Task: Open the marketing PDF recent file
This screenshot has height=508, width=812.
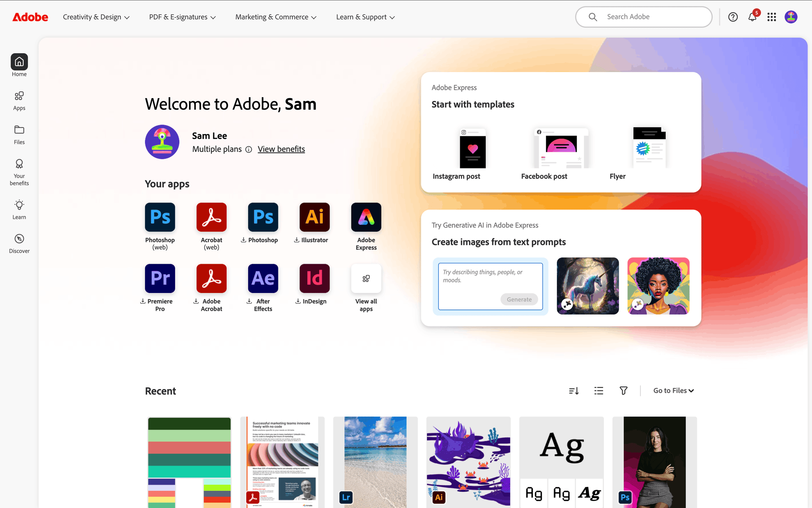Action: (x=282, y=462)
